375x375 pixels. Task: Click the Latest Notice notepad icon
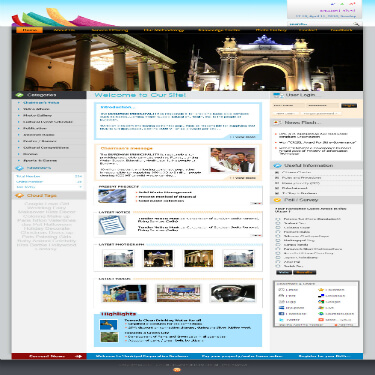(x=112, y=225)
